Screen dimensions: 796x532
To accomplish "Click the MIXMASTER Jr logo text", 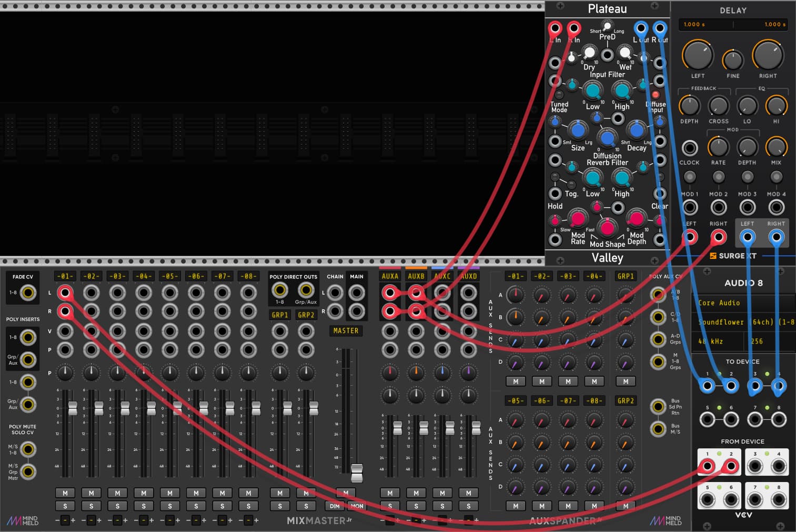I will click(x=320, y=520).
